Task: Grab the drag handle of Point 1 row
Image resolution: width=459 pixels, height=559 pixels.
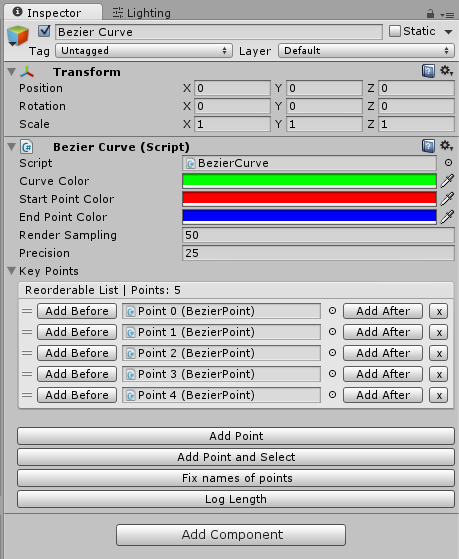Action: click(27, 332)
